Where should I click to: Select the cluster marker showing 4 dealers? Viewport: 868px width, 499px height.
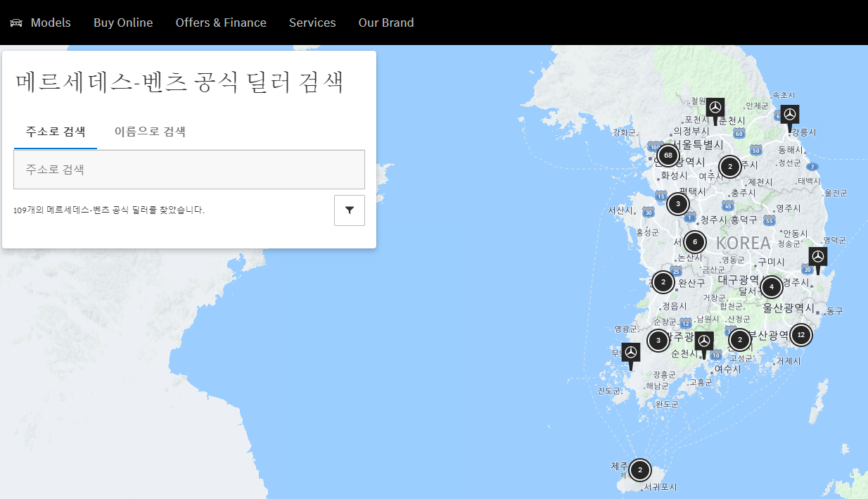pyautogui.click(x=772, y=286)
